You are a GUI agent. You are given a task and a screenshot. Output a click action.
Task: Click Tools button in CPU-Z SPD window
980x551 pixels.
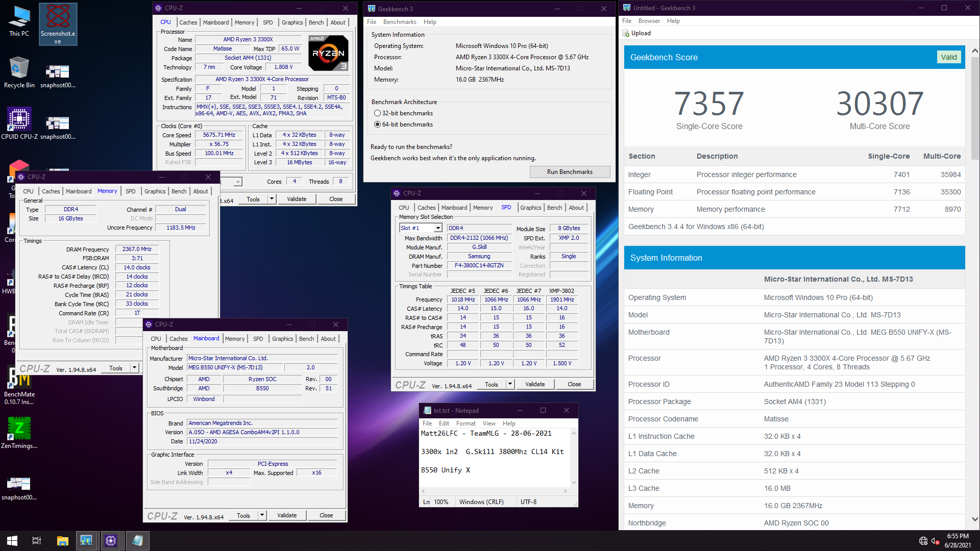pyautogui.click(x=492, y=384)
